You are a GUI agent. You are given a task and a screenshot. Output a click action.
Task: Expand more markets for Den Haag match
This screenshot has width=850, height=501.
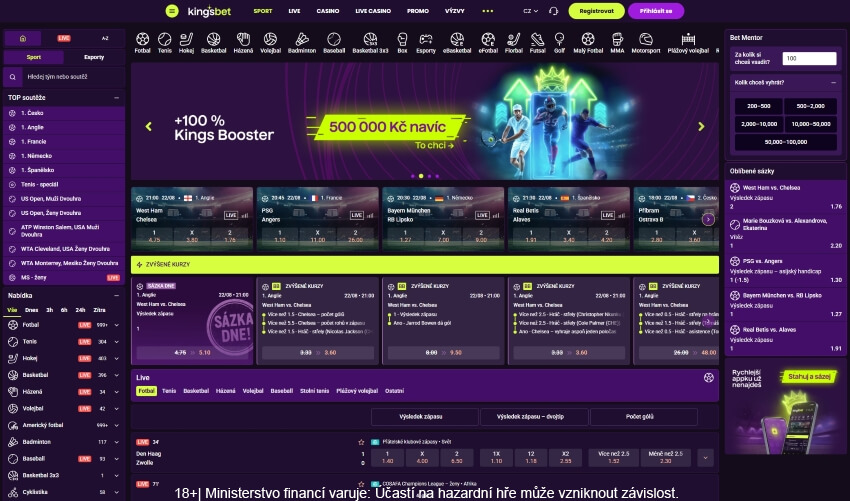click(x=705, y=458)
